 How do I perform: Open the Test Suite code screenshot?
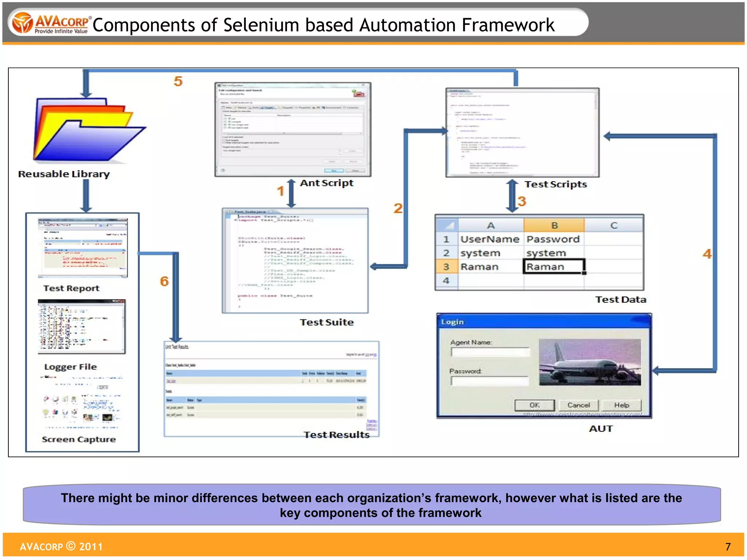[x=295, y=261]
